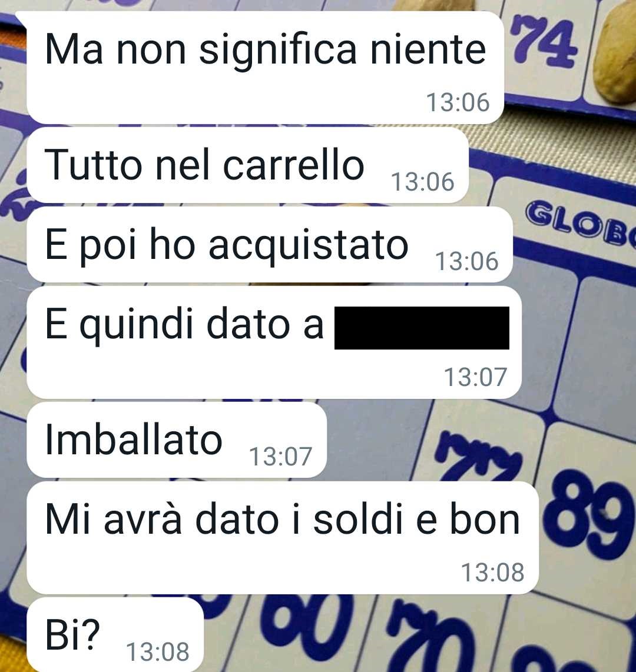Click the "Mi avrà dato i soldi e bon" message
Screen dimensions: 636x672
point(283,537)
